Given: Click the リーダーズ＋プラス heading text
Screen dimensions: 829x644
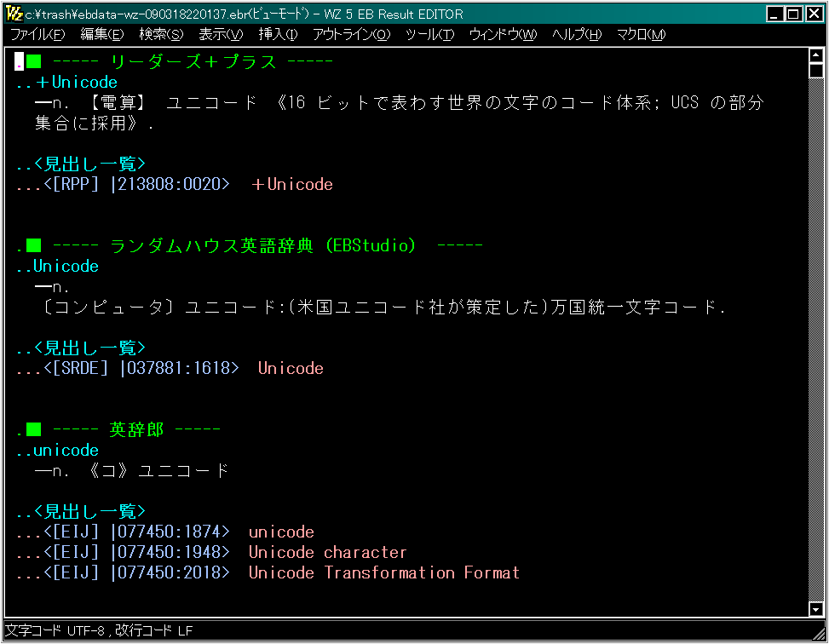Looking at the screenshot, I should tap(193, 62).
